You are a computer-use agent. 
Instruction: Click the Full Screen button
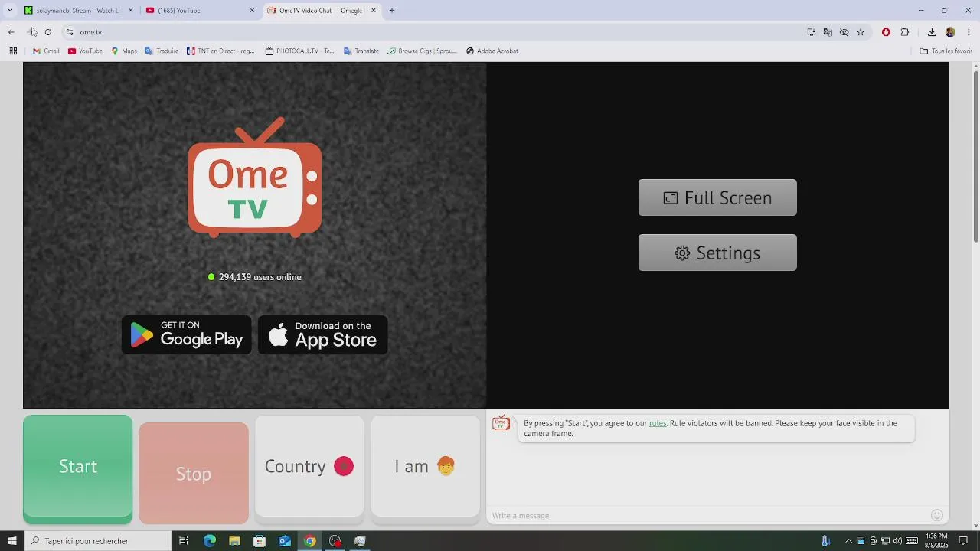point(717,197)
